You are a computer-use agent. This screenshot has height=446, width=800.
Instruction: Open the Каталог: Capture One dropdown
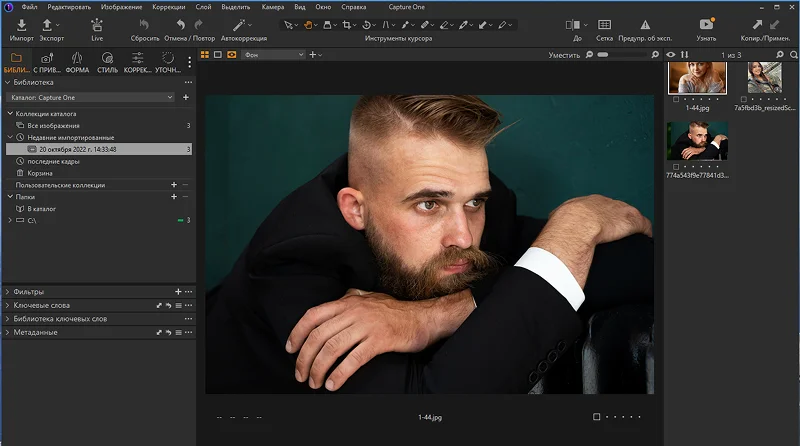pos(90,97)
